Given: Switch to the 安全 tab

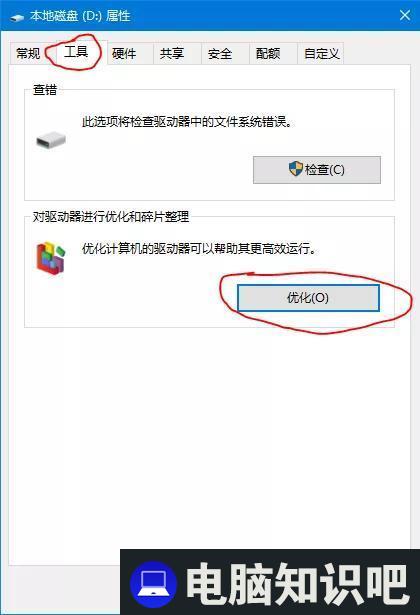Looking at the screenshot, I should click(x=220, y=53).
